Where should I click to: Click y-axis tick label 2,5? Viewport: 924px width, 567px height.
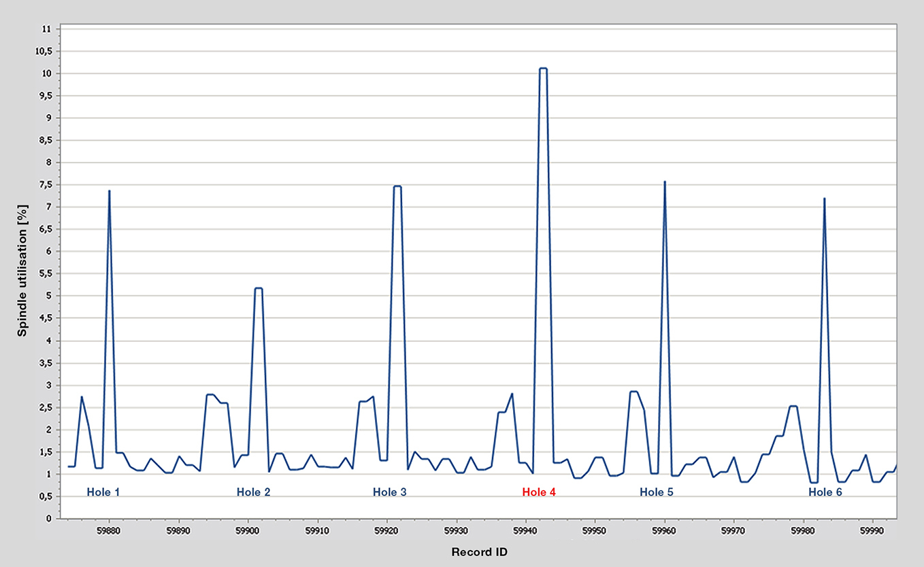[44, 407]
